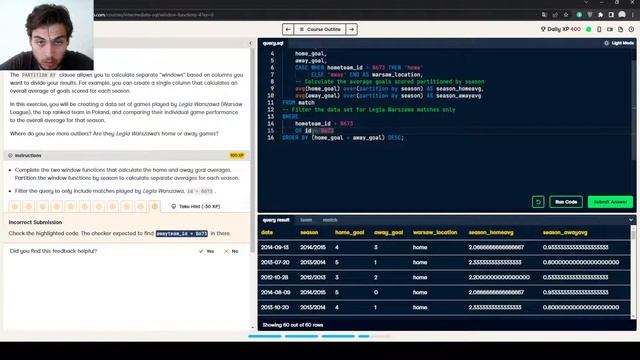Reset the code with the undo icon
Viewport: 640px width, 360px height.
pyautogui.click(x=538, y=202)
